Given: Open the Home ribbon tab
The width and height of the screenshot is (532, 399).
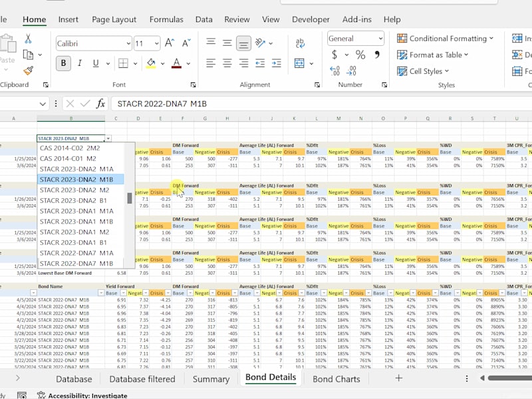Looking at the screenshot, I should tap(35, 20).
